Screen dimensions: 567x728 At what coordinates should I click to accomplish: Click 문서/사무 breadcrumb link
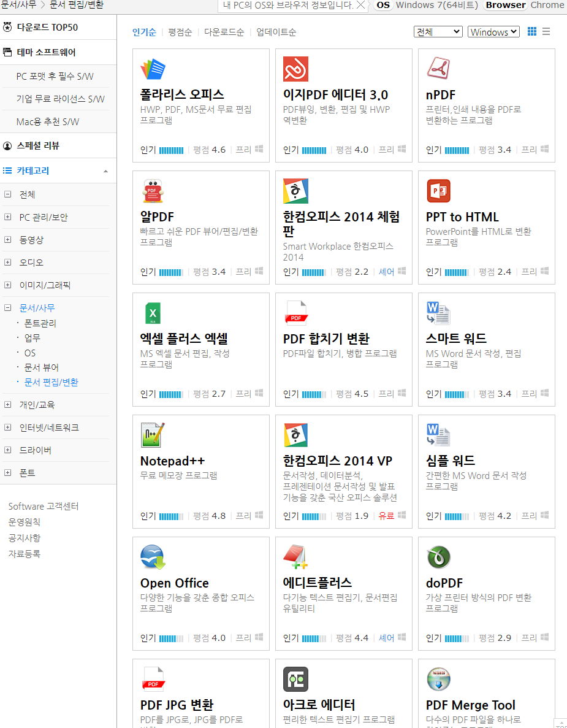(18, 5)
